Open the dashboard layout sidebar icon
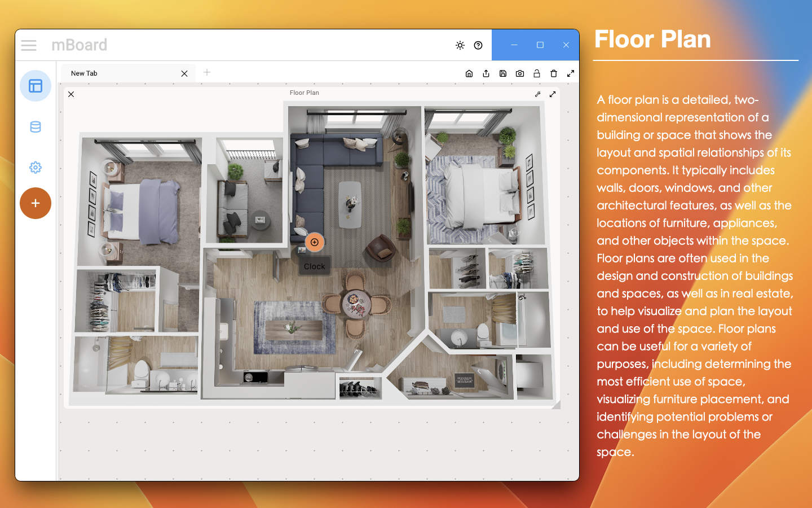Viewport: 812px width, 508px height. pos(36,86)
